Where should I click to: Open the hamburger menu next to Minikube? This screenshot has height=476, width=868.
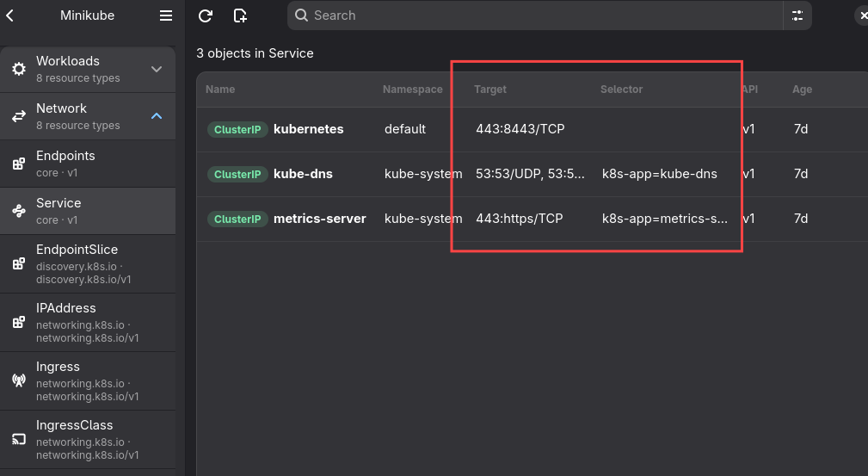pos(166,15)
